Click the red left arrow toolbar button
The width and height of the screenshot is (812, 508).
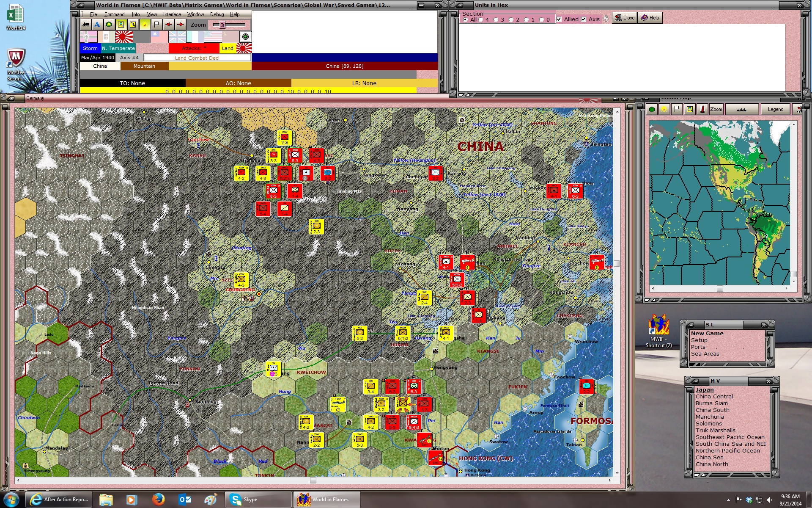(169, 25)
